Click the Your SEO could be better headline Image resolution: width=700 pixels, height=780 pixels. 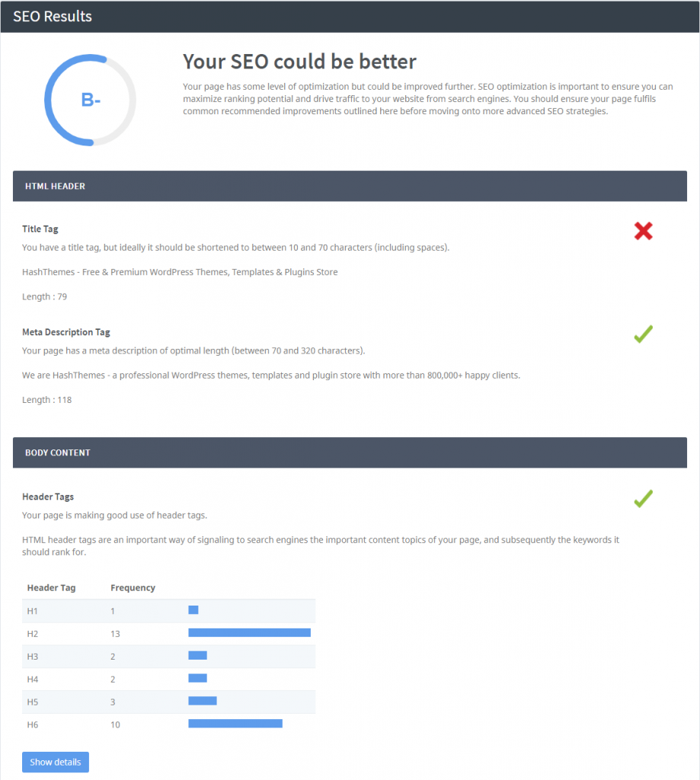click(299, 62)
